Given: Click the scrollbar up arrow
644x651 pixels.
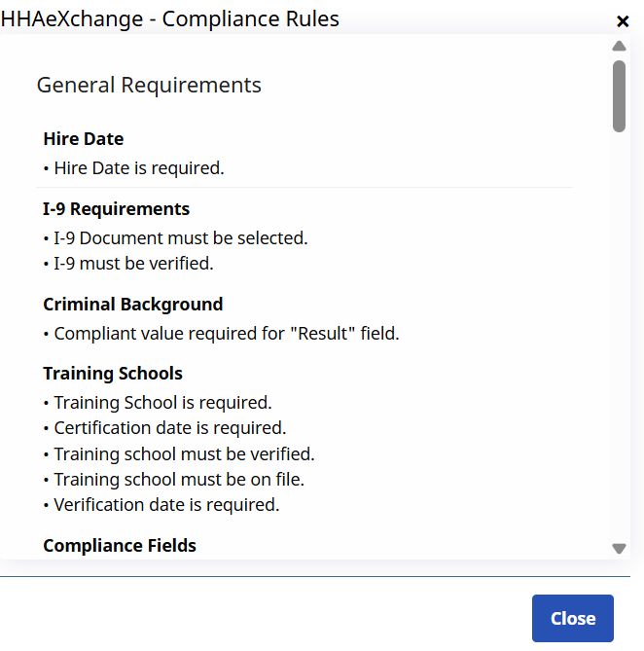Looking at the screenshot, I should click(x=619, y=46).
